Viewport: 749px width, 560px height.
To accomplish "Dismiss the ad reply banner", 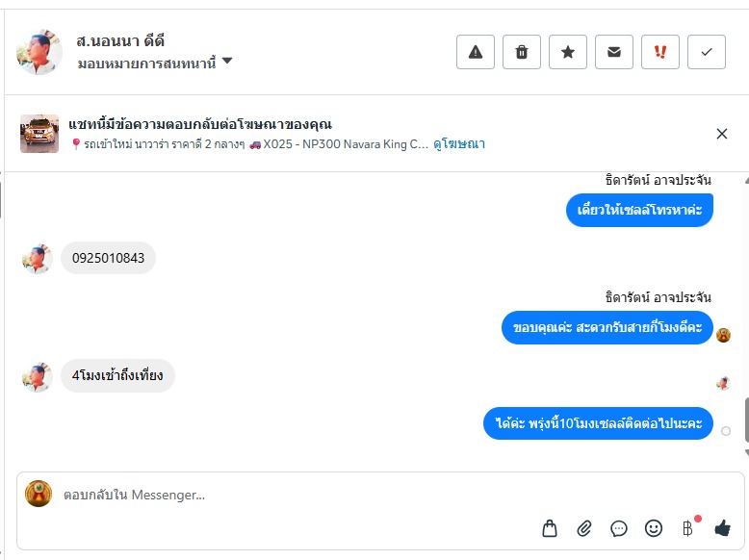I will point(722,134).
